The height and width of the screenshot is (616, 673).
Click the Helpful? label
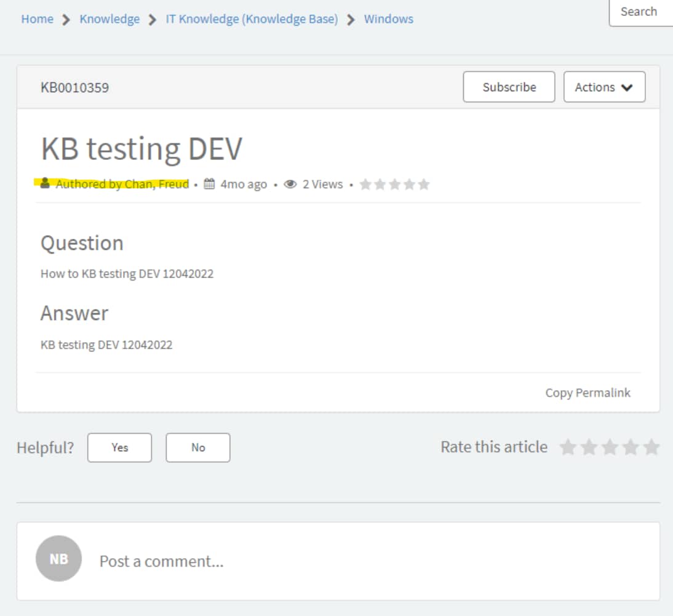46,448
